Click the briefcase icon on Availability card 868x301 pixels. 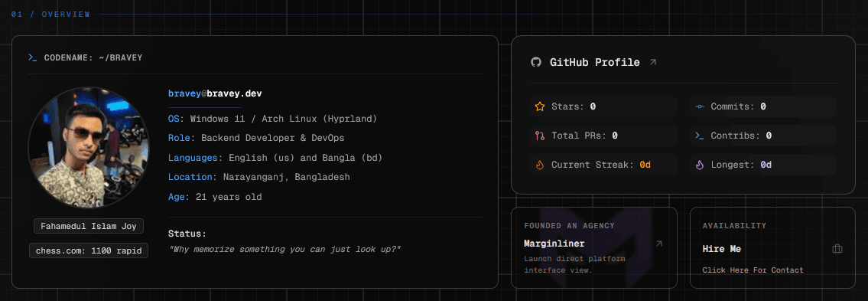(x=837, y=249)
